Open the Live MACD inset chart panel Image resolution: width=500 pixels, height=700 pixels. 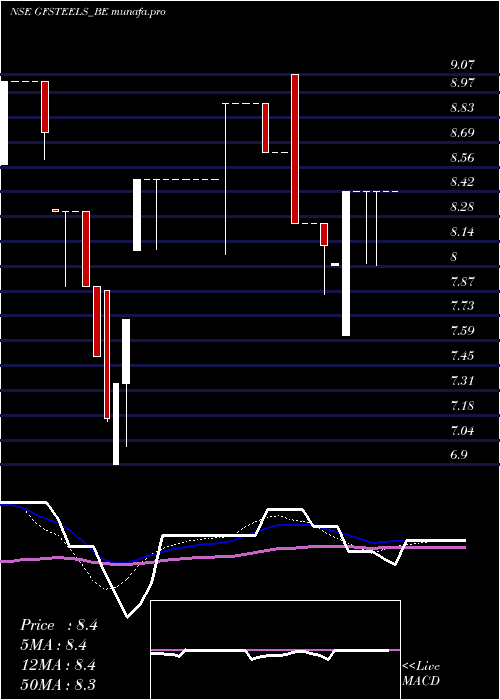click(275, 650)
